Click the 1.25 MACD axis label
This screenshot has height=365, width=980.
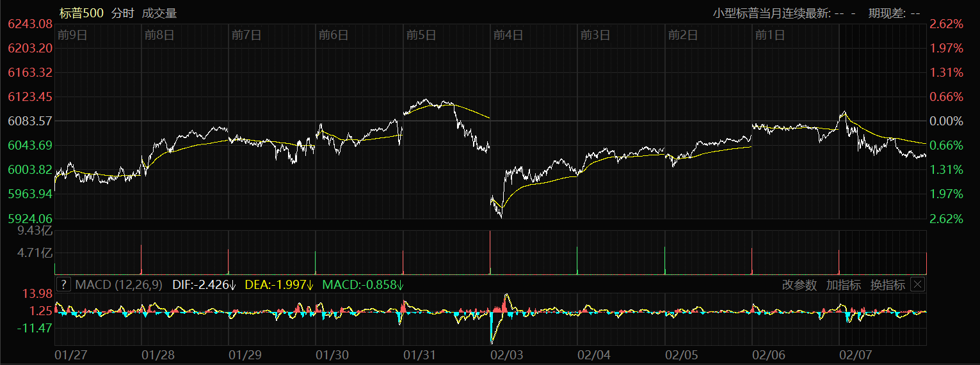40,311
